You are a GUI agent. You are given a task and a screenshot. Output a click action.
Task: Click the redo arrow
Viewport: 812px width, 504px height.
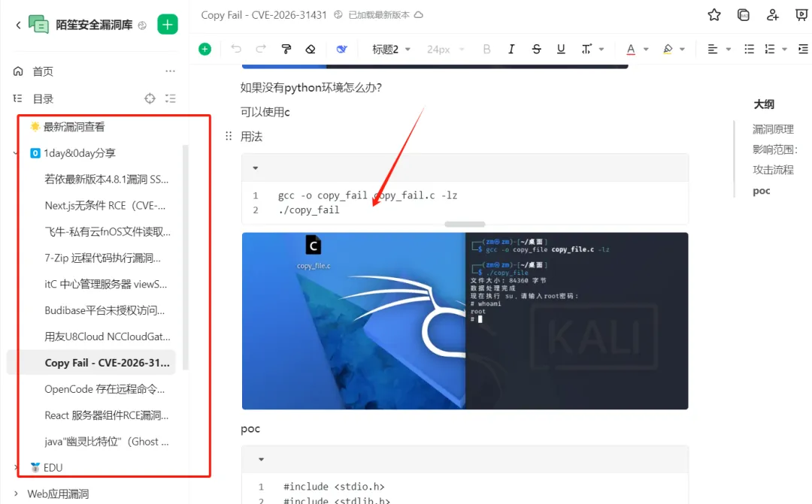(261, 49)
